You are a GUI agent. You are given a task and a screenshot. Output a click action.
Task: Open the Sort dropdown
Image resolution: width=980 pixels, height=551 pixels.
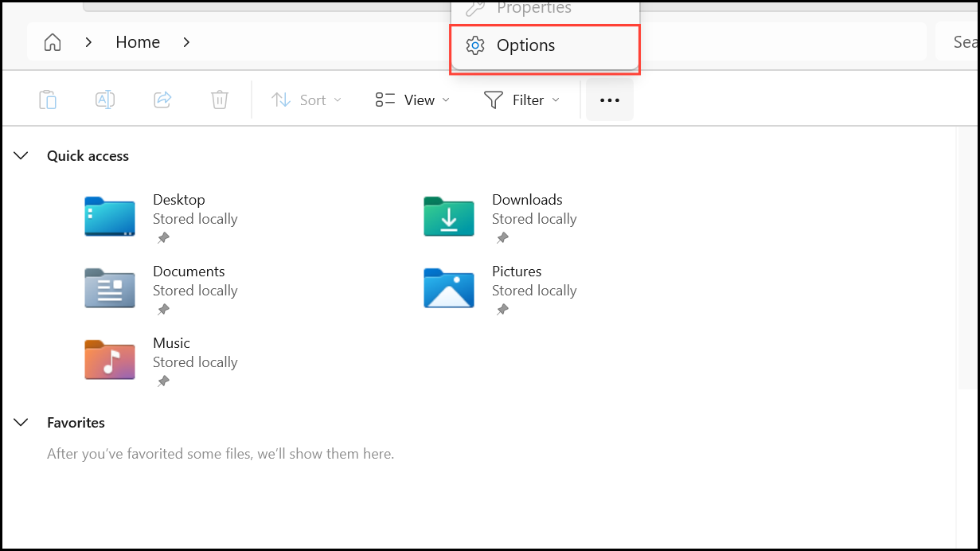point(305,100)
